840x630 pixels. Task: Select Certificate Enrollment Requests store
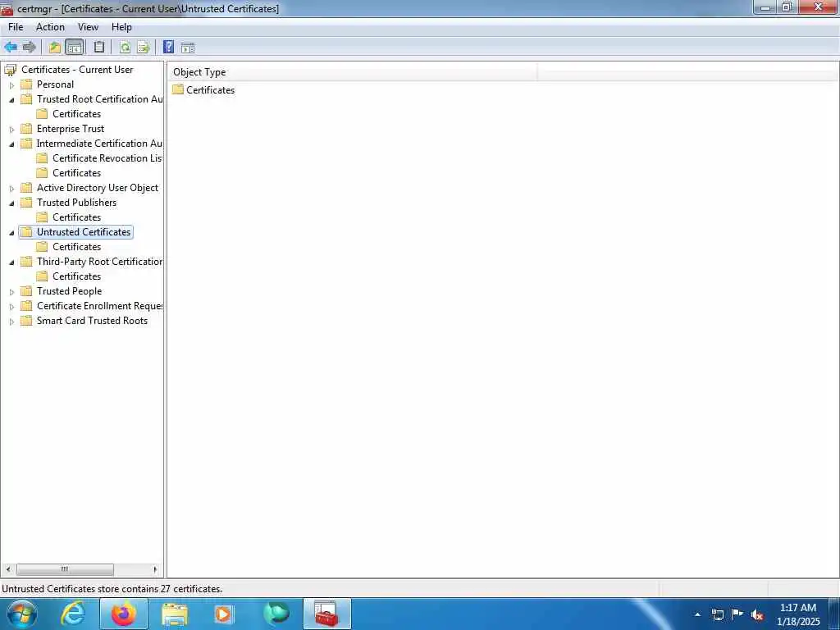coord(99,306)
